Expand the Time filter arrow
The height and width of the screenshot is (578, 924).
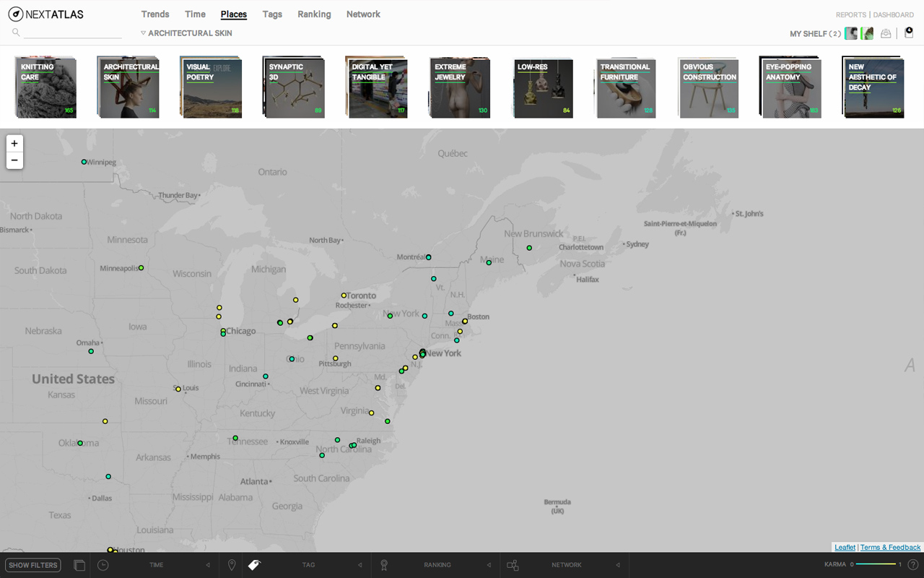click(x=208, y=565)
